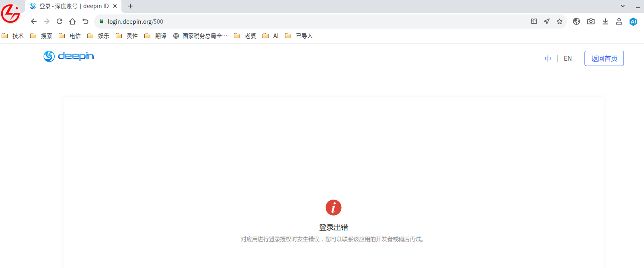Screen dimensions: 644x268
Task: Open reader mode book icon
Action: [534, 21]
